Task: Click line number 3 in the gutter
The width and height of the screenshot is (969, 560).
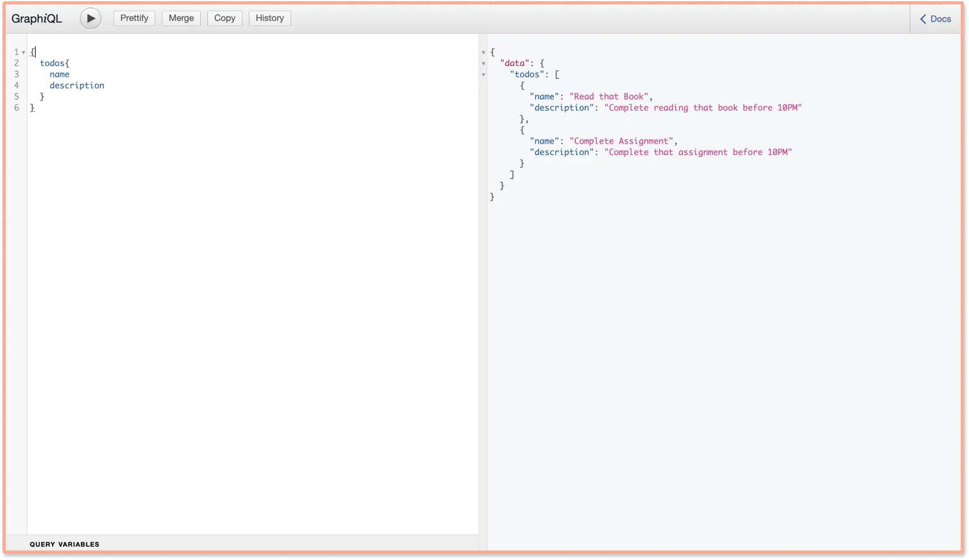Action: click(17, 74)
